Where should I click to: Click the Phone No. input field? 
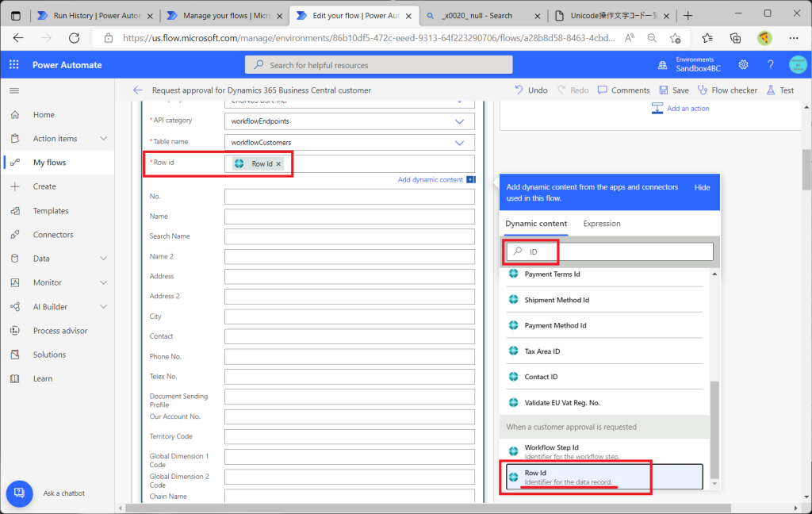point(350,356)
